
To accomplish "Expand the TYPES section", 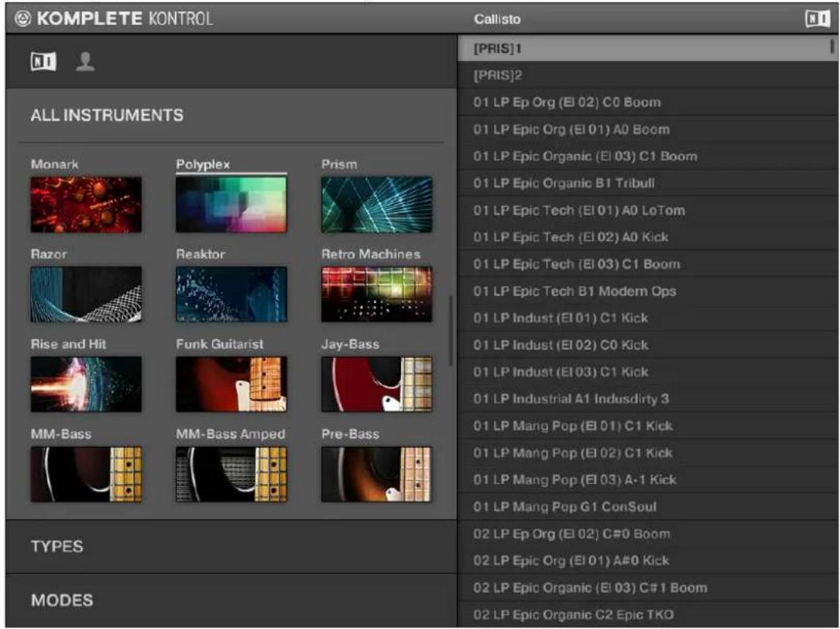I will [231, 546].
